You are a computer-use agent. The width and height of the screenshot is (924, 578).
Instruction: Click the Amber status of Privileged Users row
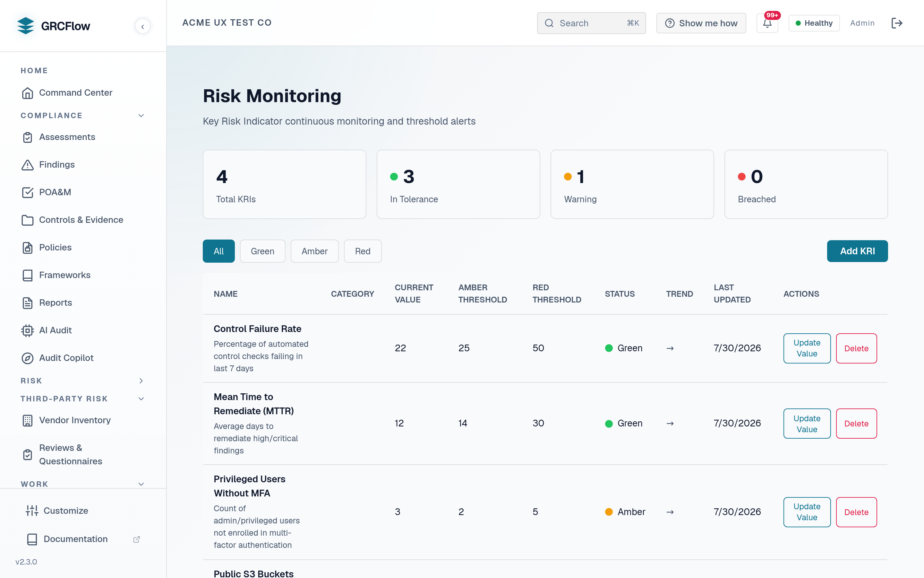pyautogui.click(x=625, y=512)
